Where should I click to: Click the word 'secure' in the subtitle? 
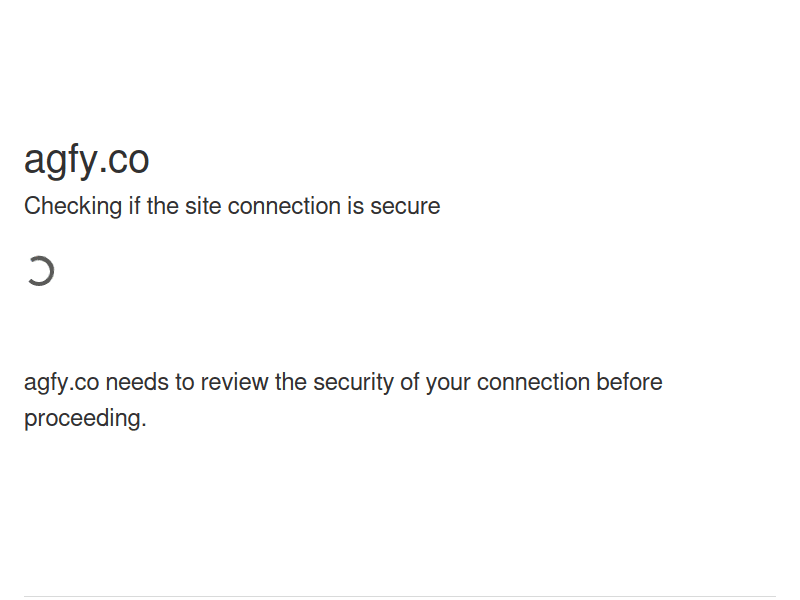(405, 206)
